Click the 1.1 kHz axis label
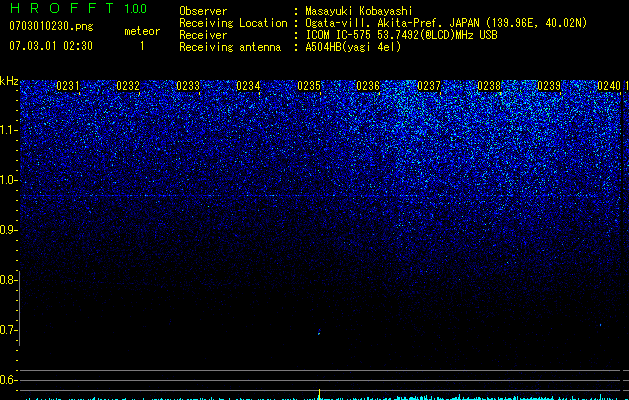629x400 pixels. (9, 130)
